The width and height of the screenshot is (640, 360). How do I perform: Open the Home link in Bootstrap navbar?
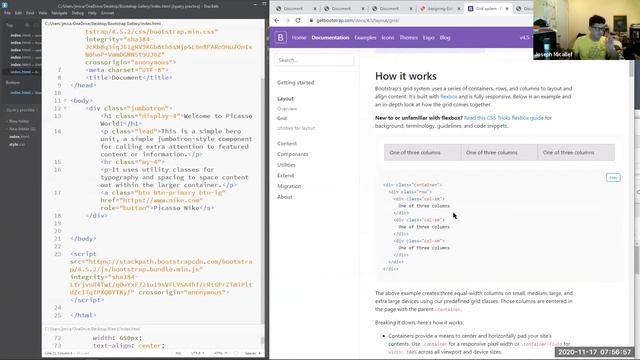point(299,38)
